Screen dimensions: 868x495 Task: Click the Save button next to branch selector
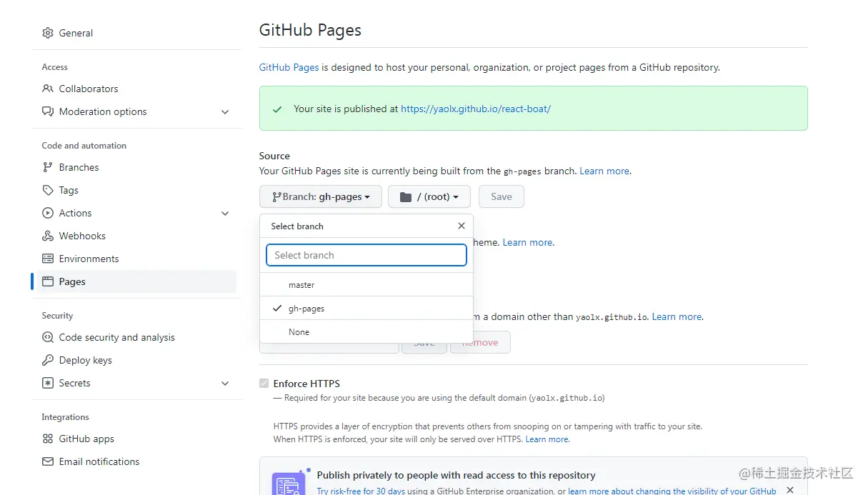(x=501, y=196)
